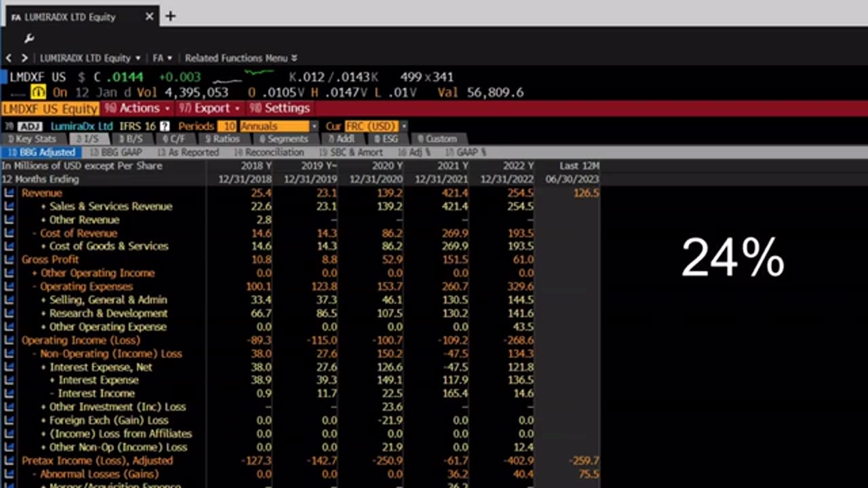Go forward with the right arrow
This screenshot has height=488, width=868.
pyautogui.click(x=24, y=58)
